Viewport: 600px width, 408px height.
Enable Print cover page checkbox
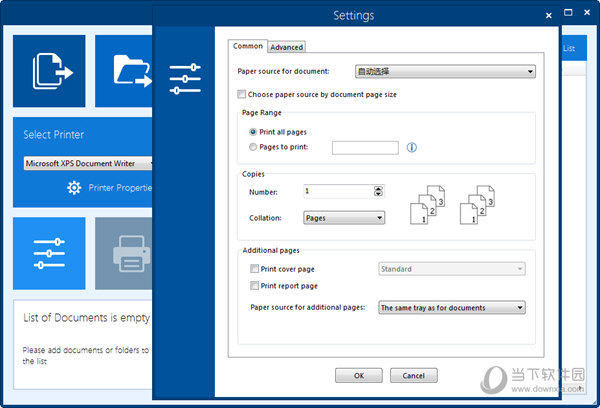click(x=254, y=269)
